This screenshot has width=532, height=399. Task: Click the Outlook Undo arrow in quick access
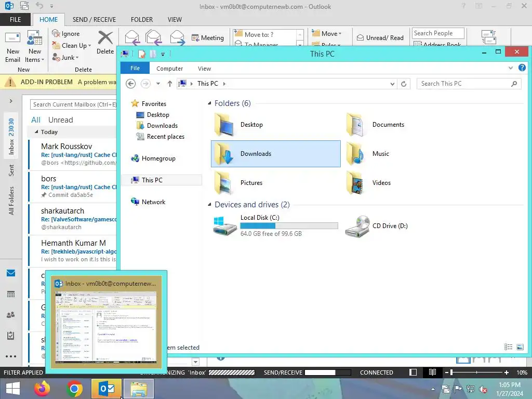click(x=39, y=6)
